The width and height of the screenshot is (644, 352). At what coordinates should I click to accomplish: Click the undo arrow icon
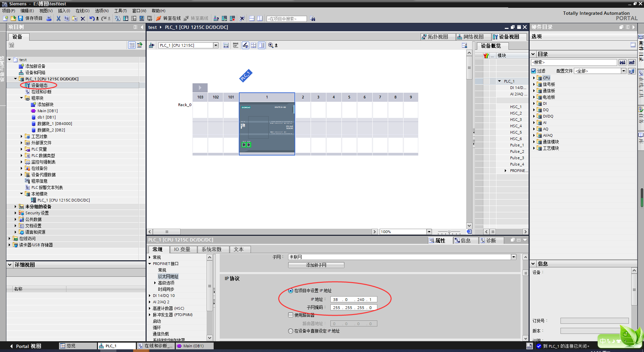(x=92, y=18)
